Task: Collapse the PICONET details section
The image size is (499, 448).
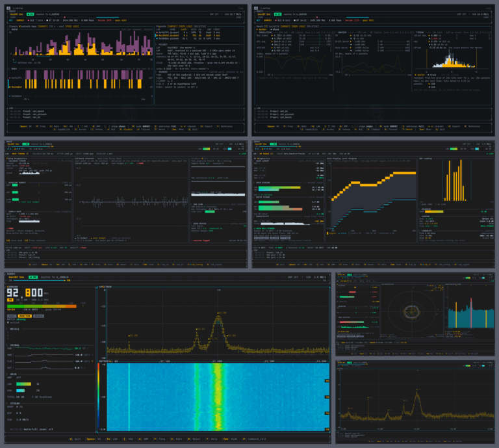Action: tap(162, 45)
